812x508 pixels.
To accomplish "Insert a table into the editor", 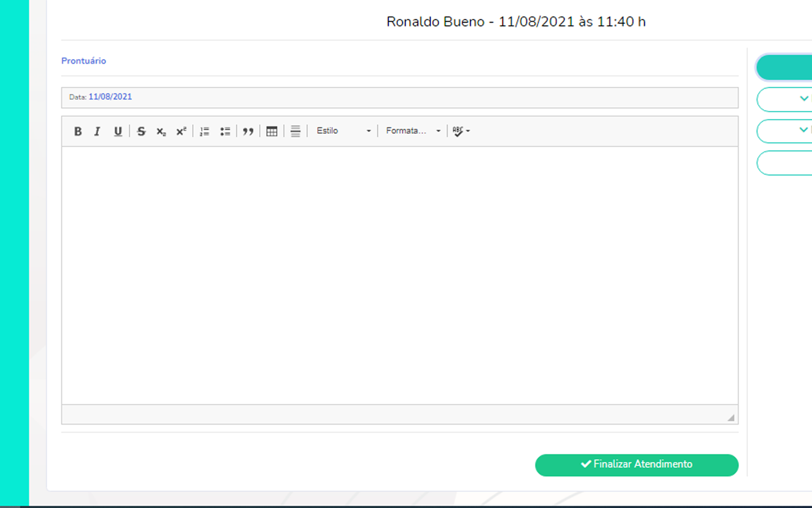I will coord(272,131).
